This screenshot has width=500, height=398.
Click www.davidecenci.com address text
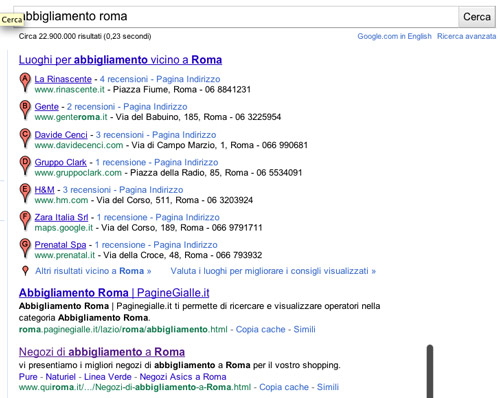[x=79, y=145]
